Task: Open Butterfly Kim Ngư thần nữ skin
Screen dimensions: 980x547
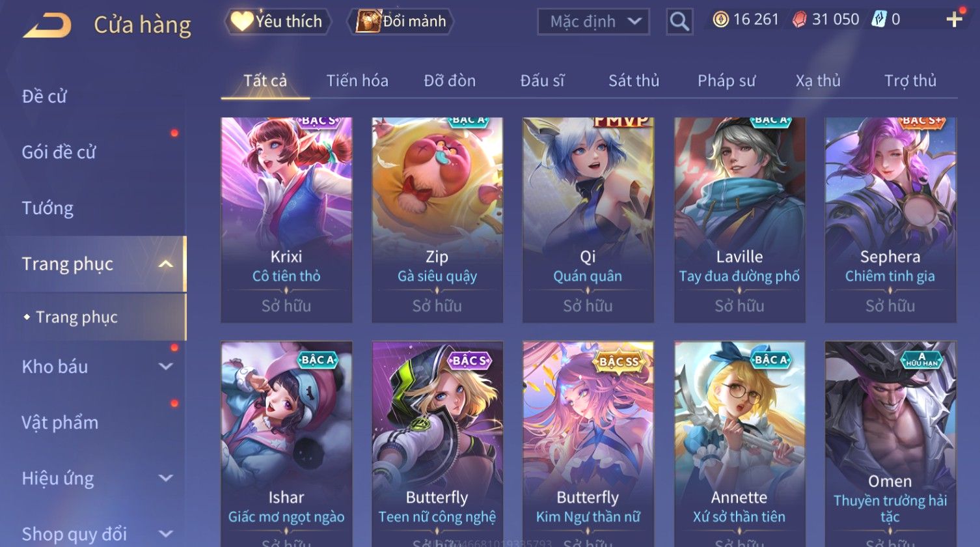Action: (x=588, y=444)
